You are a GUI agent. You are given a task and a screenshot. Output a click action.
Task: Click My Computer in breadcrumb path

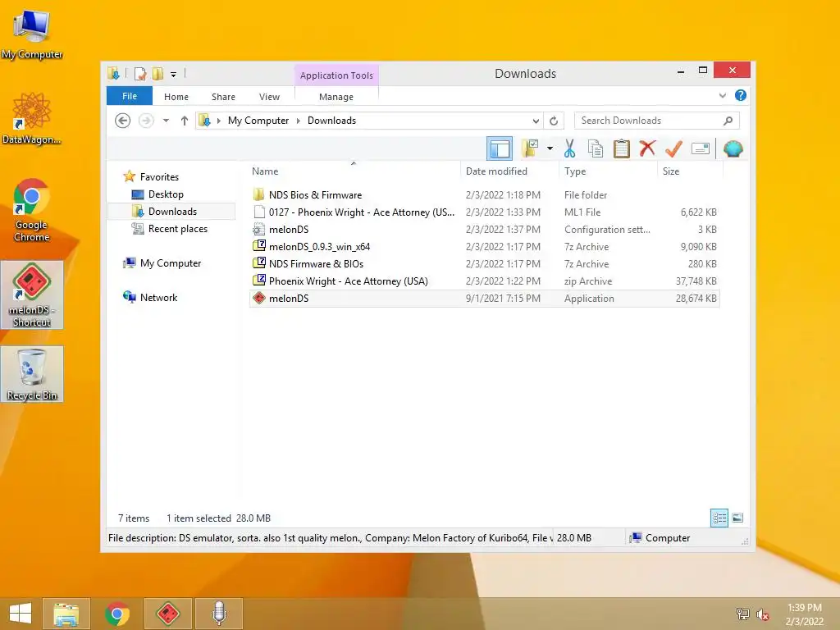(x=258, y=121)
